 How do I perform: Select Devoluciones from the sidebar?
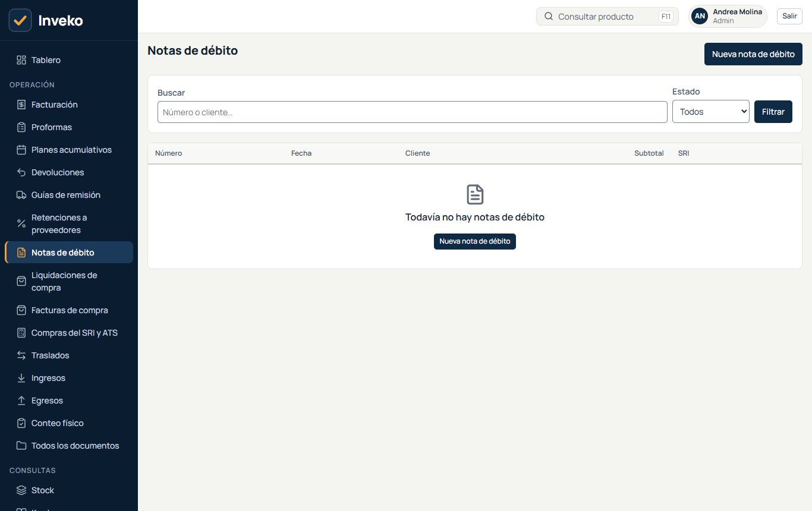pos(69,172)
